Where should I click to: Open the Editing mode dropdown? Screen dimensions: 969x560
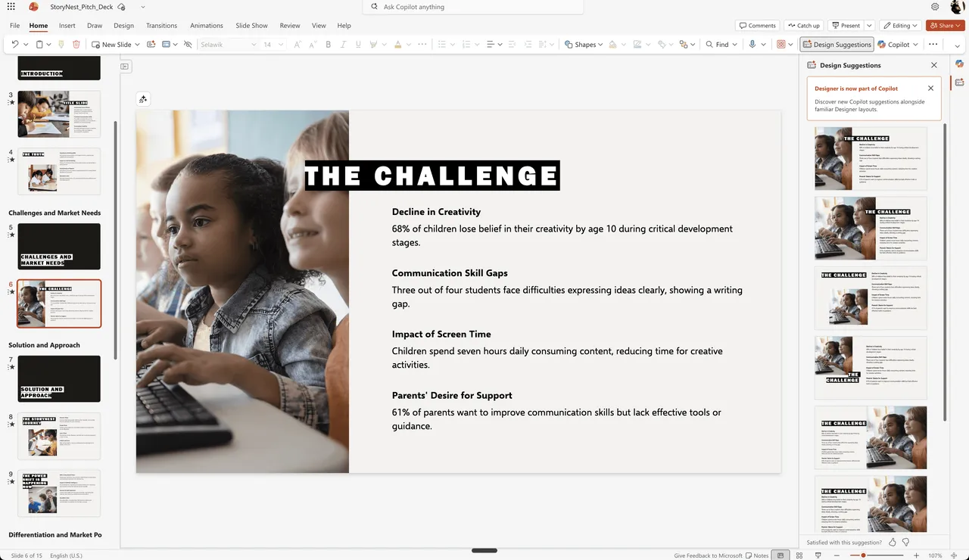pos(901,26)
